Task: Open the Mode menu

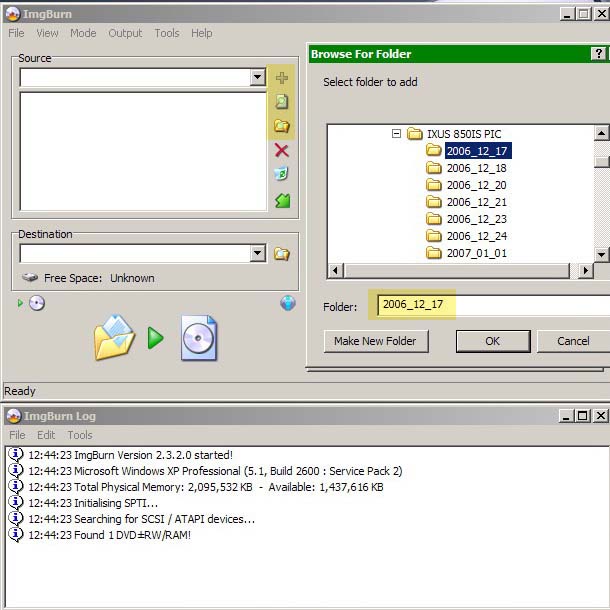Action: (83, 33)
